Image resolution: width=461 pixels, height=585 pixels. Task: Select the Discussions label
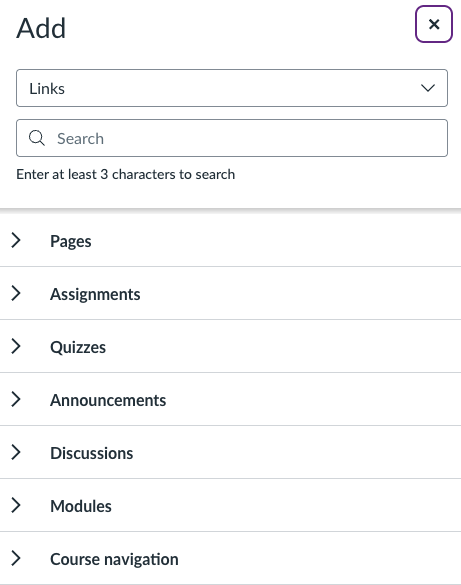click(x=92, y=453)
